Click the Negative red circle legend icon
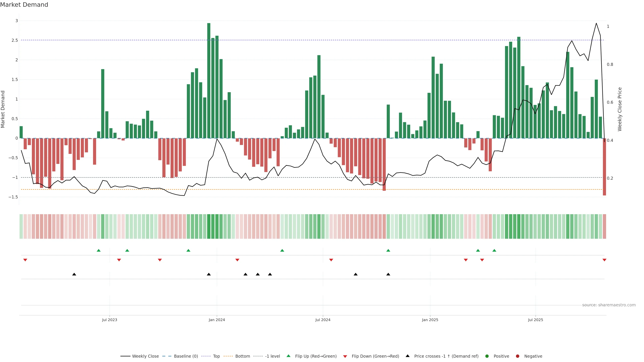The width and height of the screenshot is (644, 362). pyautogui.click(x=518, y=356)
